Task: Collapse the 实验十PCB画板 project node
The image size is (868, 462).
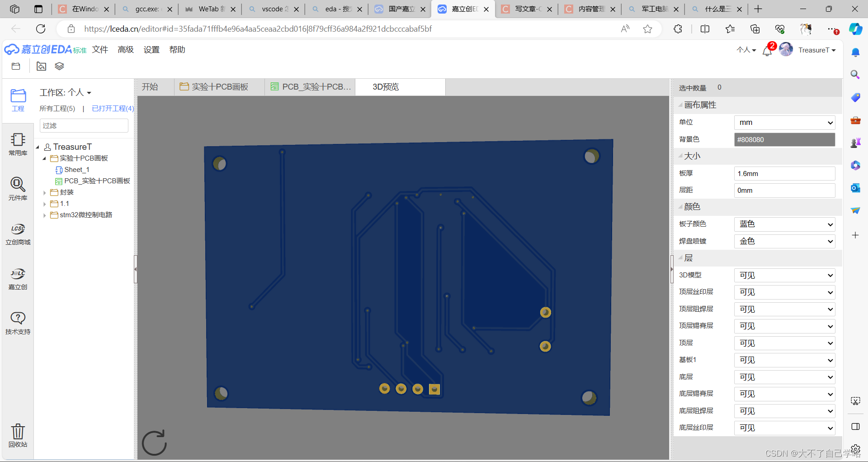Action: pos(44,158)
